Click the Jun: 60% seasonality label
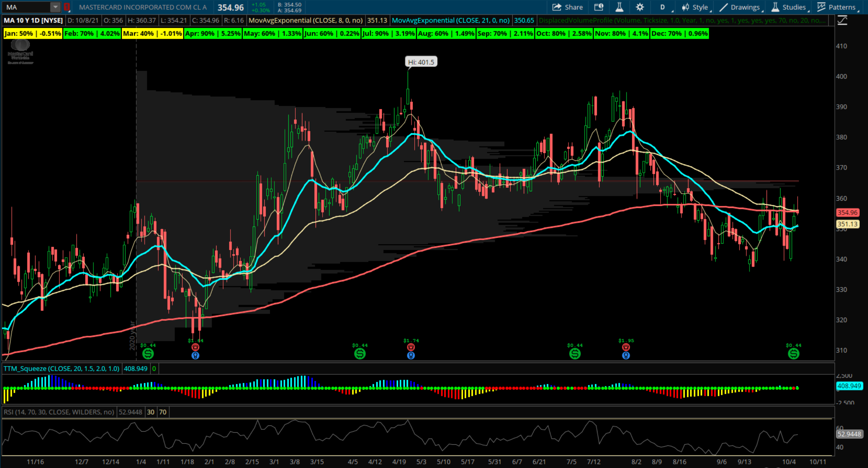Image resolution: width=868 pixels, height=468 pixels. click(x=332, y=34)
